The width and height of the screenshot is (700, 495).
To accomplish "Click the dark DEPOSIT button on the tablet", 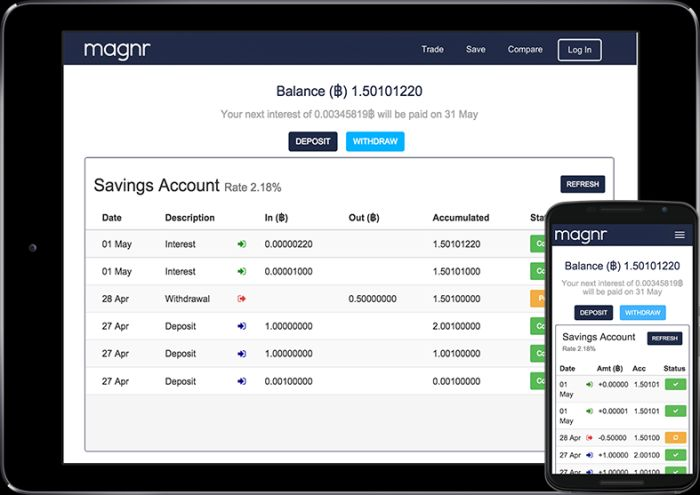I will coord(313,141).
